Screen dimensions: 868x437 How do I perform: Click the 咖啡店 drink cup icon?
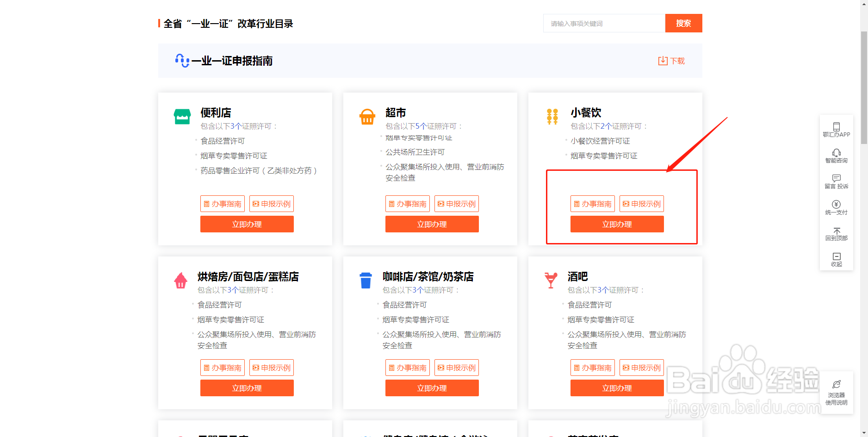[366, 280]
